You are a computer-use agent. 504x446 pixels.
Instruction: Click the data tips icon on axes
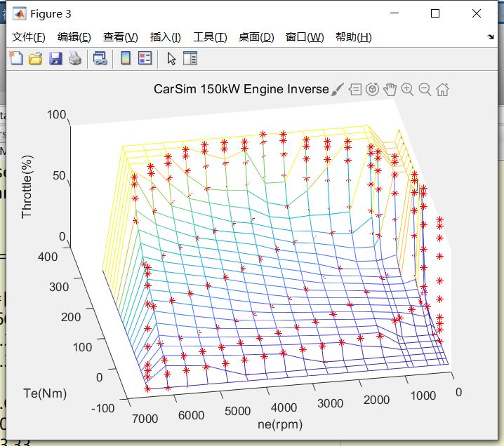click(355, 89)
